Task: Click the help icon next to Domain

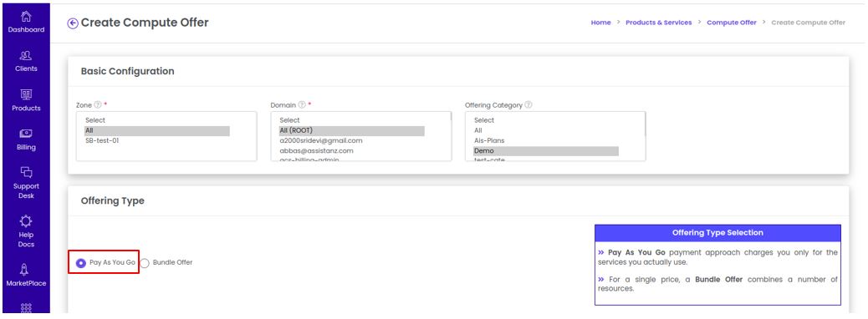Action: [302, 104]
